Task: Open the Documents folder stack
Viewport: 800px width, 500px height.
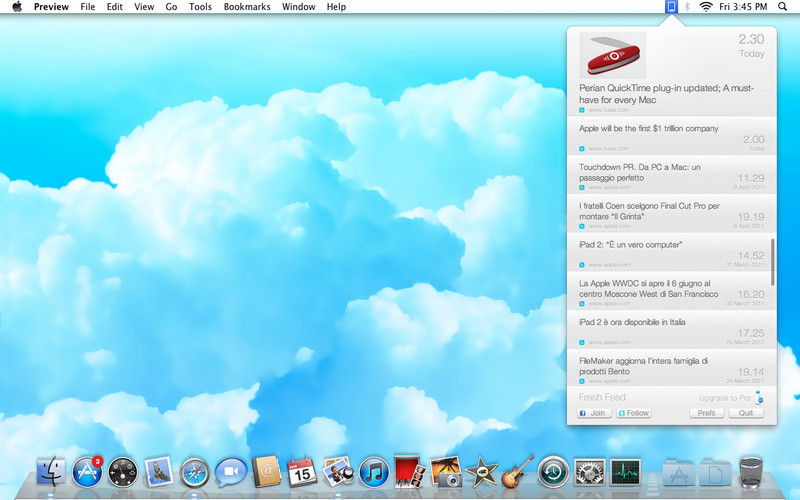Action: 715,472
